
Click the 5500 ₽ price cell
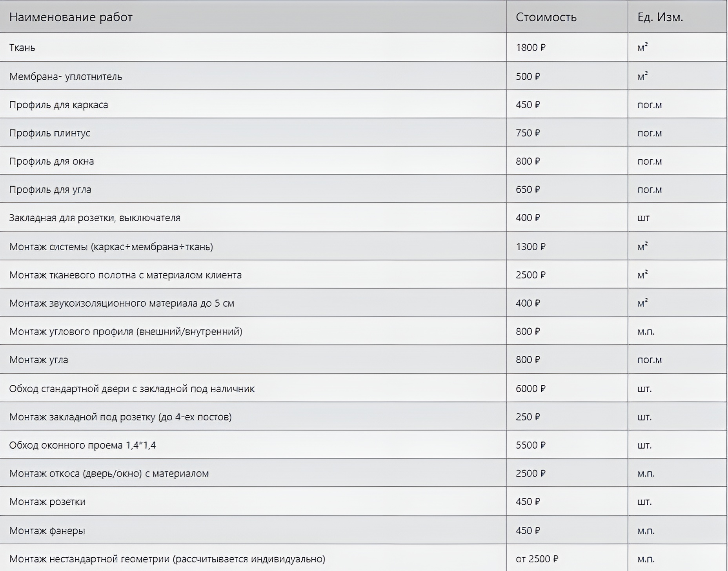click(x=530, y=445)
